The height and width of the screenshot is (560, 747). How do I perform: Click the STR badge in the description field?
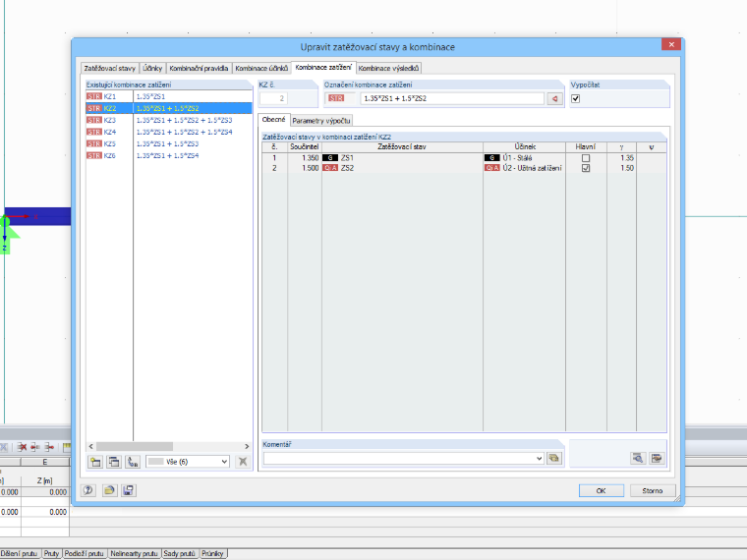(x=336, y=98)
